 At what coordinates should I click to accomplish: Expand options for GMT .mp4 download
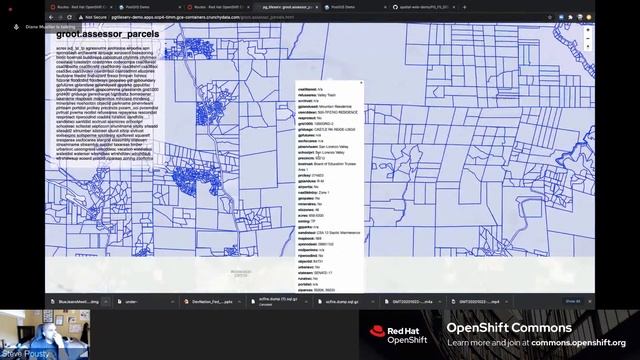507,302
